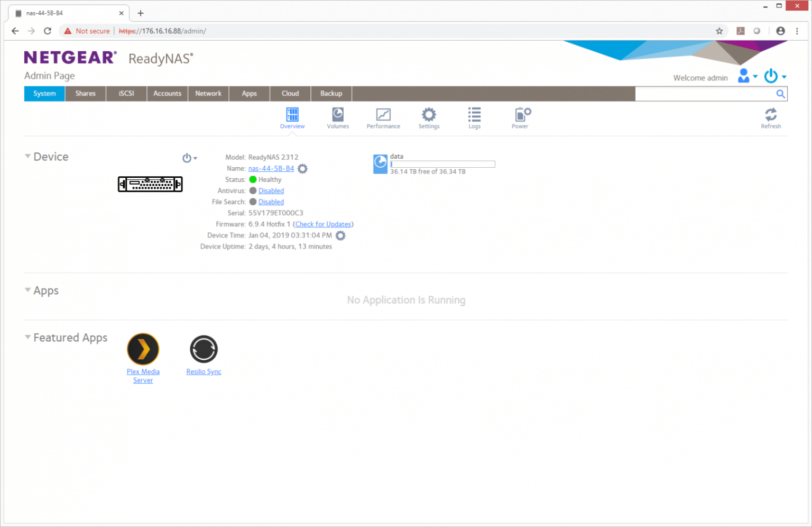This screenshot has width=812, height=527.
Task: Click the gear beside the device name
Action: (x=302, y=169)
